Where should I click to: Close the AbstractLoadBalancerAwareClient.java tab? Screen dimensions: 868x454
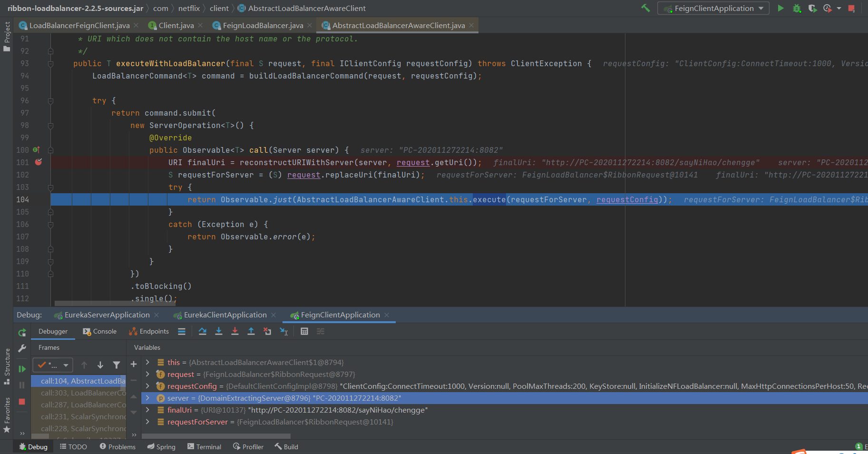(x=471, y=25)
